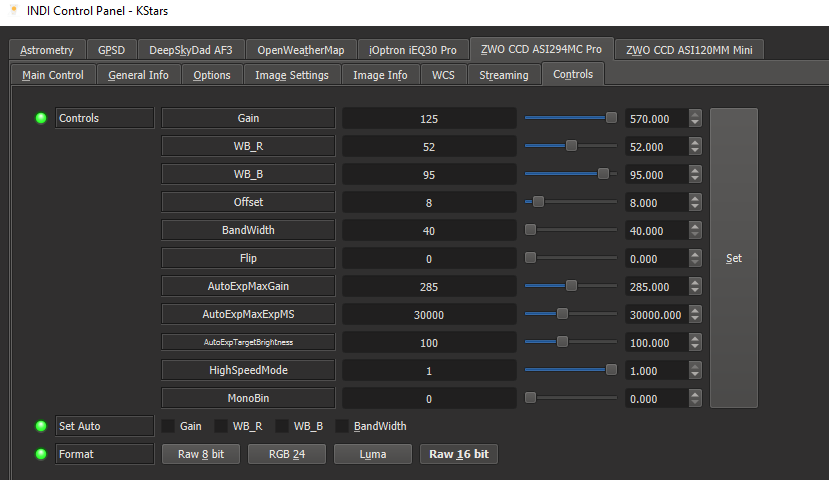Decrease BandWidth with the spinbox down arrow
Viewport: 829px width, 480px height.
tap(695, 235)
